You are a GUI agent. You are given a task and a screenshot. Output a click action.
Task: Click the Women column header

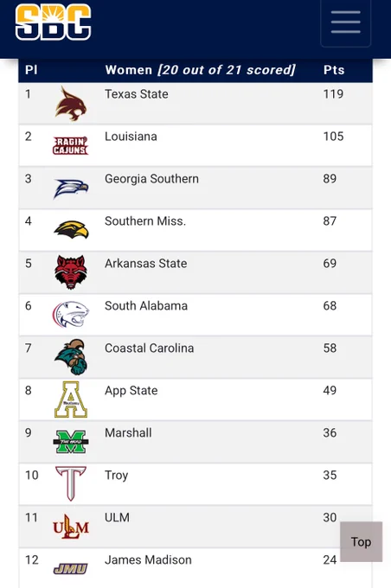point(201,70)
